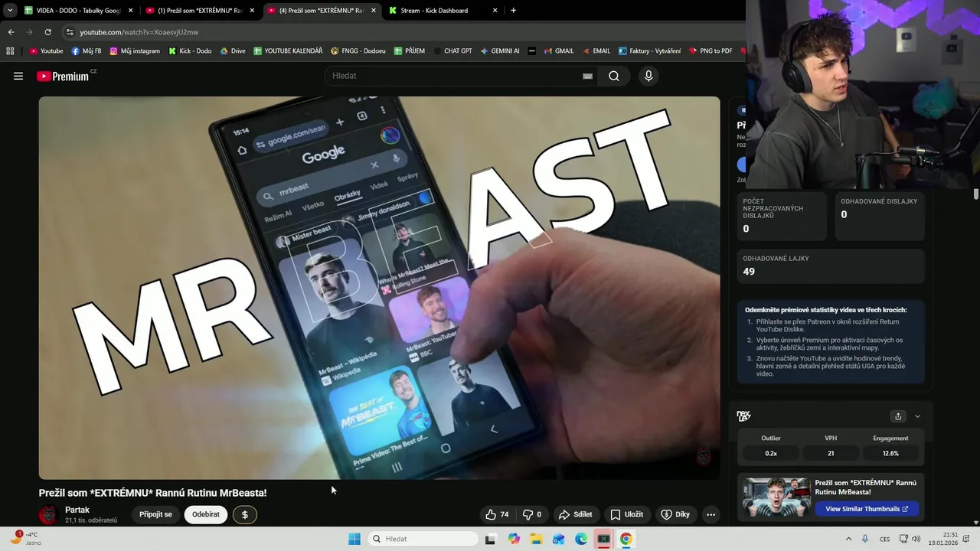The image size is (980, 551).
Task: Switch to Stream - Kick Dashboard tab
Action: [x=443, y=11]
